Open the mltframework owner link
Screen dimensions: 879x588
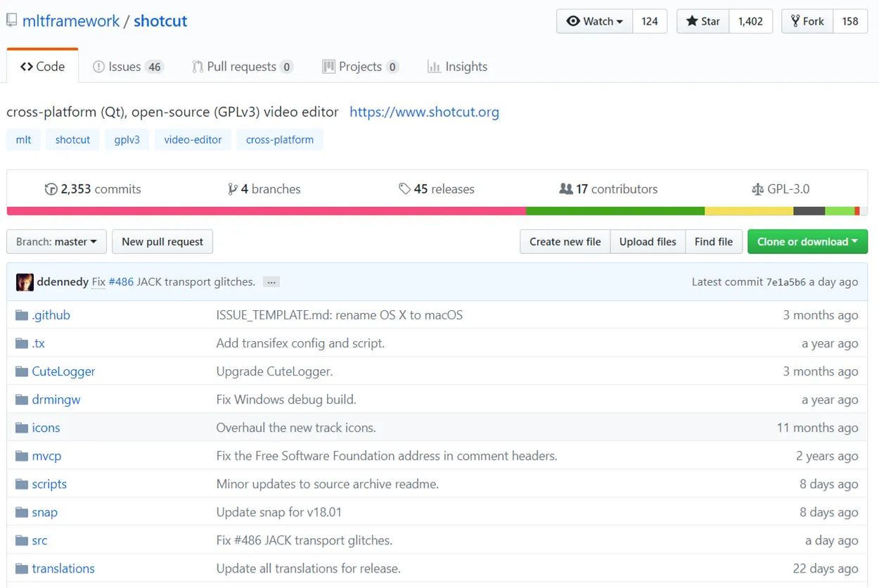[x=71, y=21]
